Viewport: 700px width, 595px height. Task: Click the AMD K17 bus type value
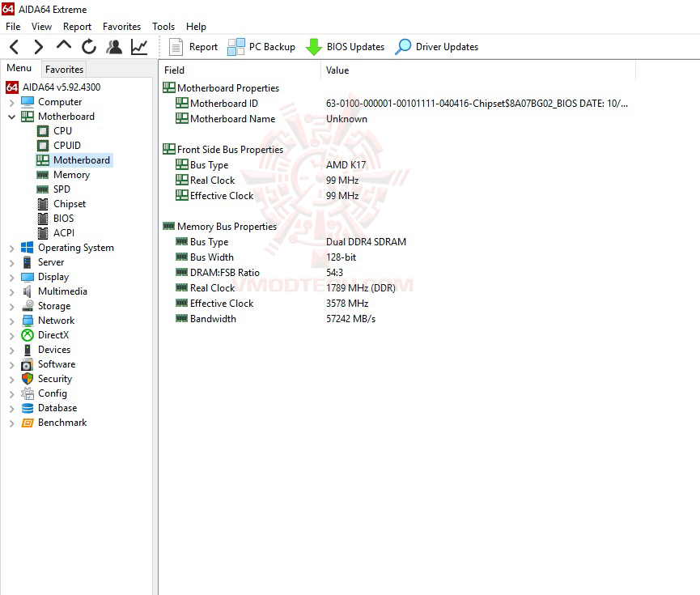(x=346, y=165)
